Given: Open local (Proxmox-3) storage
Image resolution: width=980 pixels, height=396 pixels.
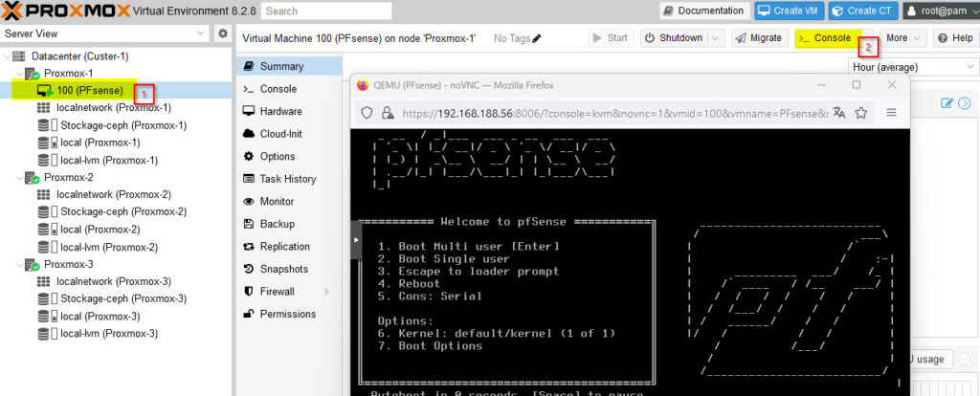Looking at the screenshot, I should pyautogui.click(x=100, y=316).
